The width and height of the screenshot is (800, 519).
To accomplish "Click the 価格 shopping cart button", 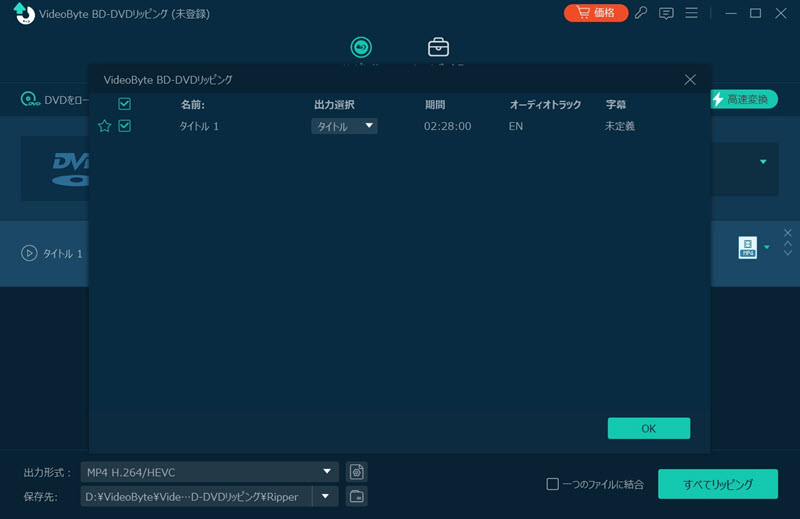I will 596,13.
